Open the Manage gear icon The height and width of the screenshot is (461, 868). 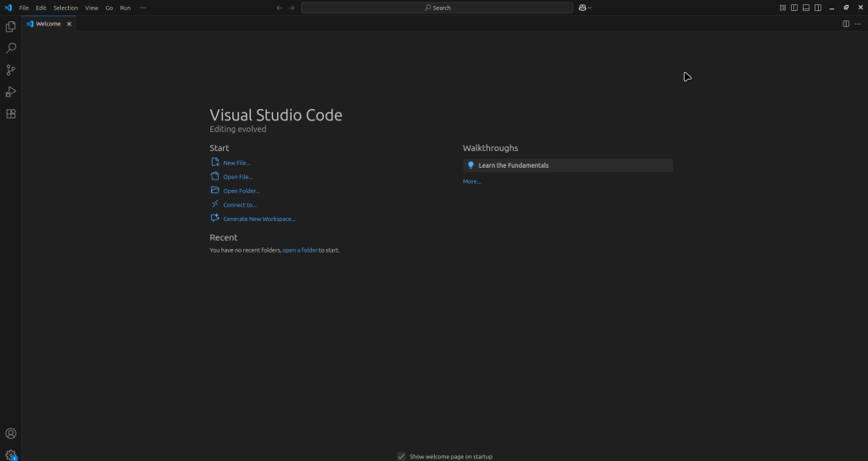point(11,455)
